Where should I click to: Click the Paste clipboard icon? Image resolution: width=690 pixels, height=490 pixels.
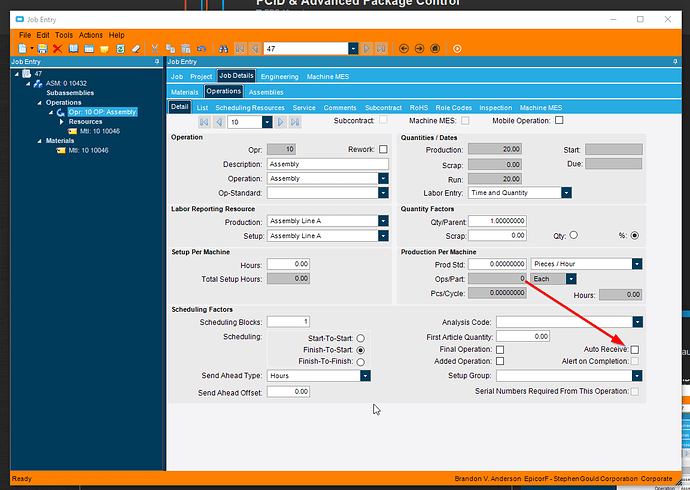point(186,48)
